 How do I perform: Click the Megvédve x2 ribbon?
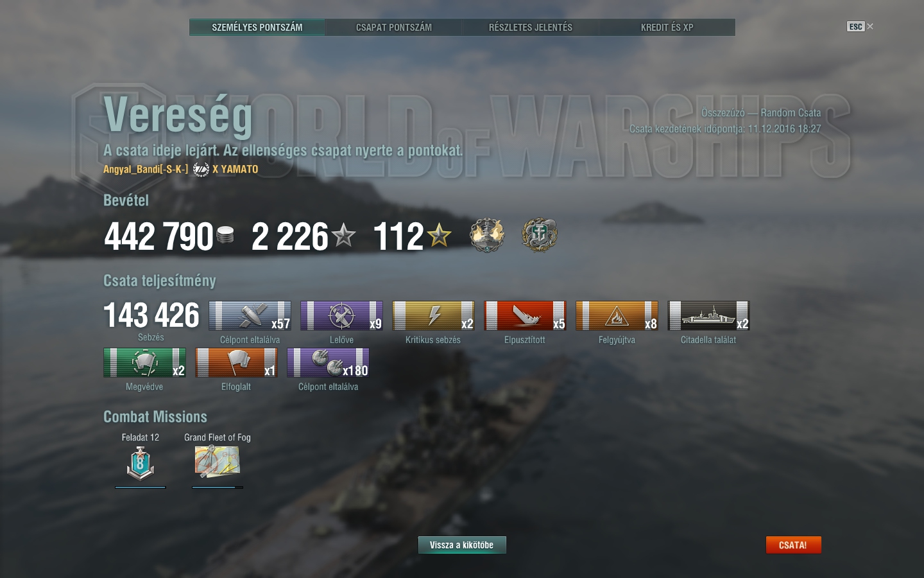(144, 362)
